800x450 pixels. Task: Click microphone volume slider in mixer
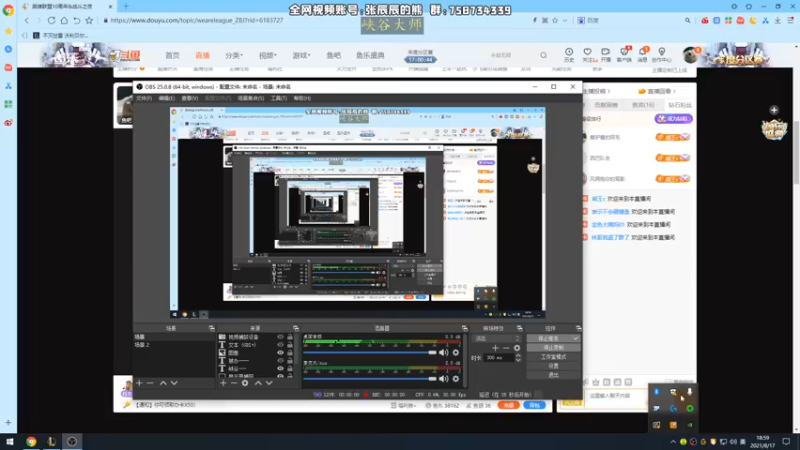370,379
